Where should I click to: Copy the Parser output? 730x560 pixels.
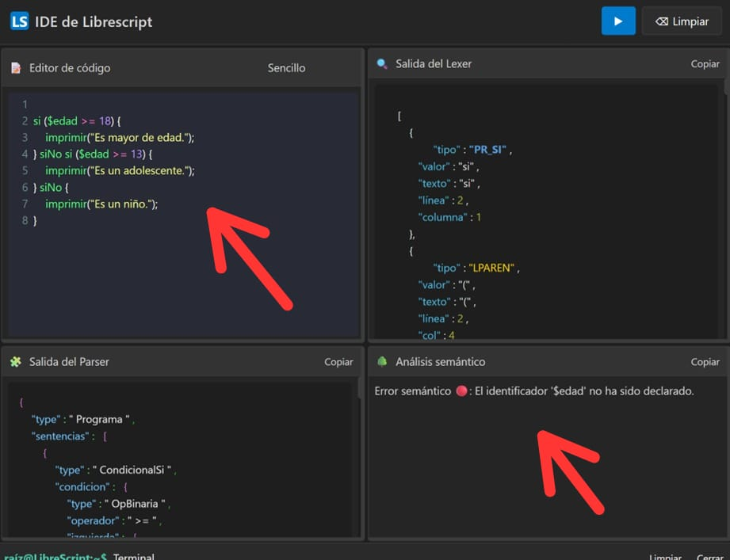pos(338,362)
